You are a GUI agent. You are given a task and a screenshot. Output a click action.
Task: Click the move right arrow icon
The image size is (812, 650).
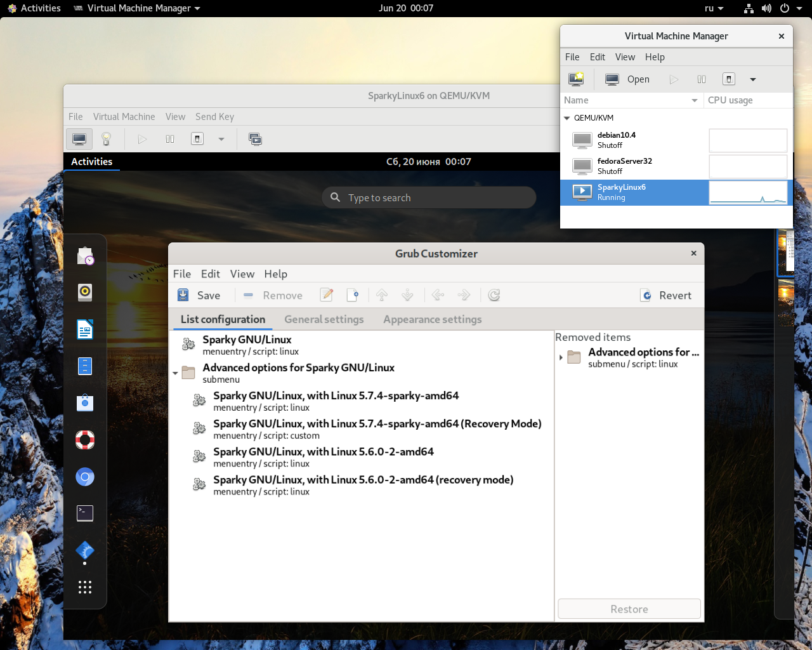pyautogui.click(x=464, y=295)
